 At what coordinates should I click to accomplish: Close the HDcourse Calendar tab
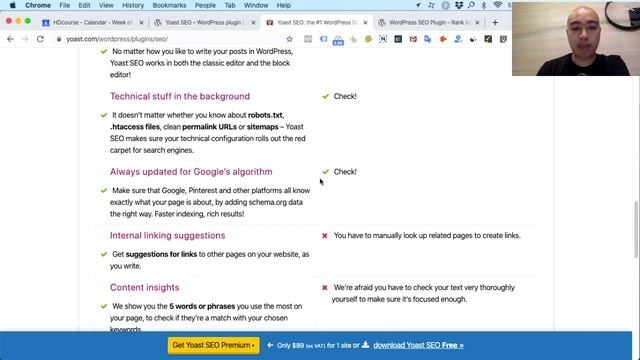[142, 22]
